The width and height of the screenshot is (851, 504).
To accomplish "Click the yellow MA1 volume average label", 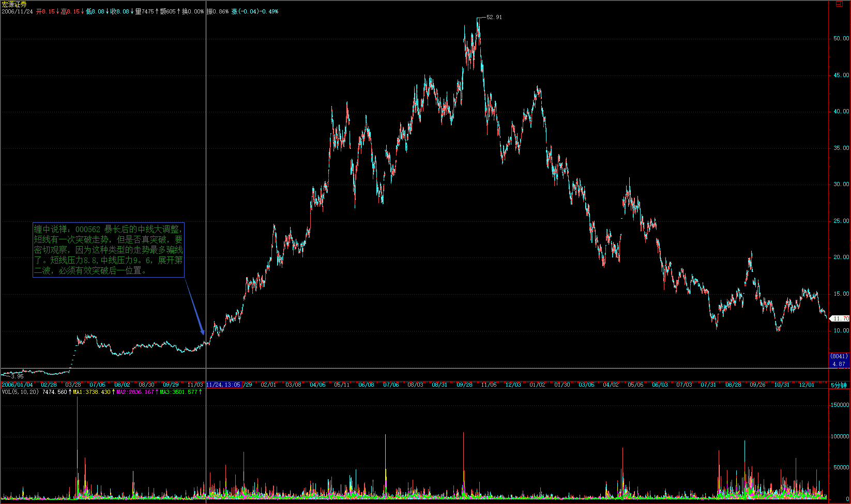I will coord(92,392).
